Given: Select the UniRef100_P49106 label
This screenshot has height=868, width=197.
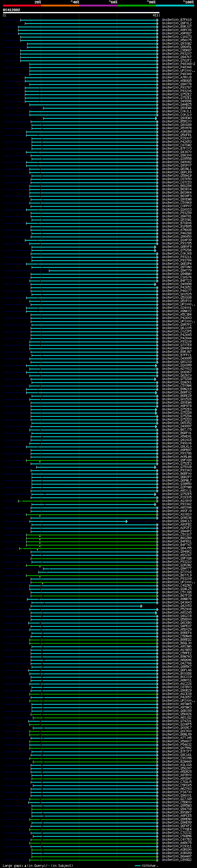Looking at the screenshot, I should tap(176, 443).
